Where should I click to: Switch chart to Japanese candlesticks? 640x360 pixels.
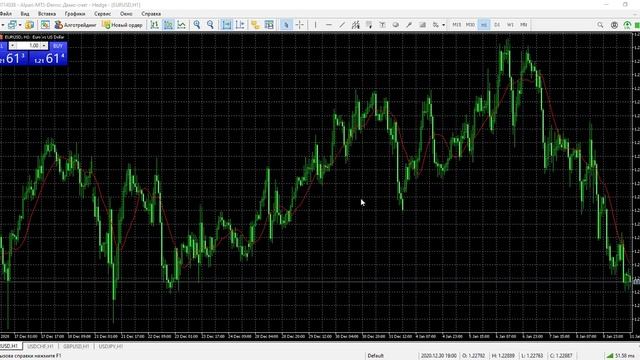point(168,25)
